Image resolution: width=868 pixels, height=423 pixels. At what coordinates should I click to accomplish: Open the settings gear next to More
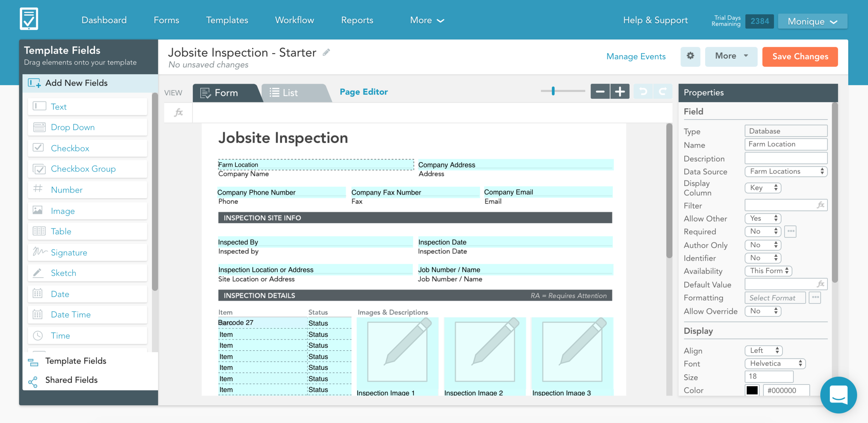click(x=690, y=56)
